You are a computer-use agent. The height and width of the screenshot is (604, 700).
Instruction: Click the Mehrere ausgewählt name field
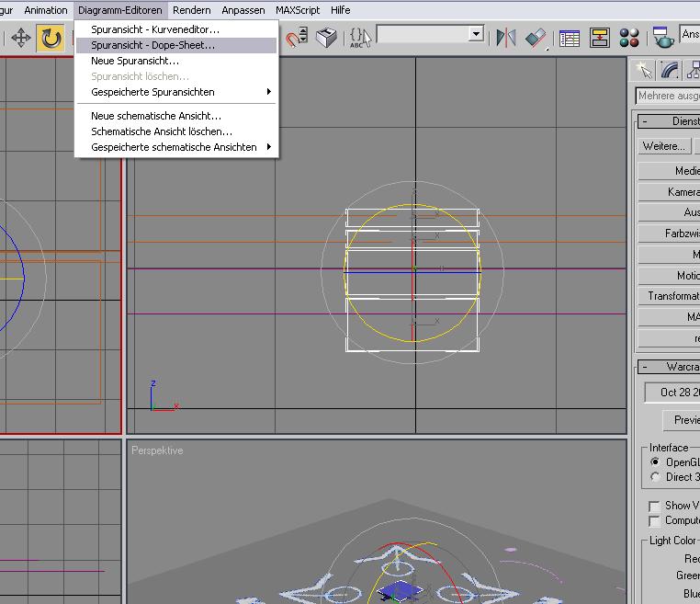point(668,96)
